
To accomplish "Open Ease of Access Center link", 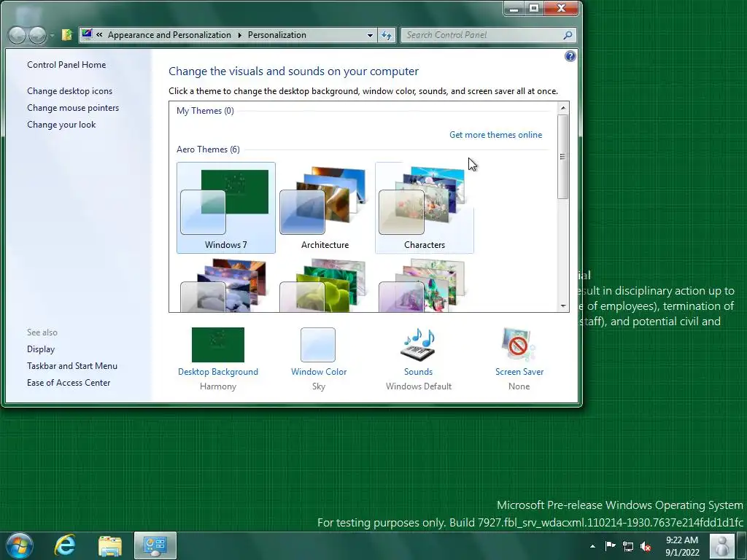I will (x=69, y=382).
